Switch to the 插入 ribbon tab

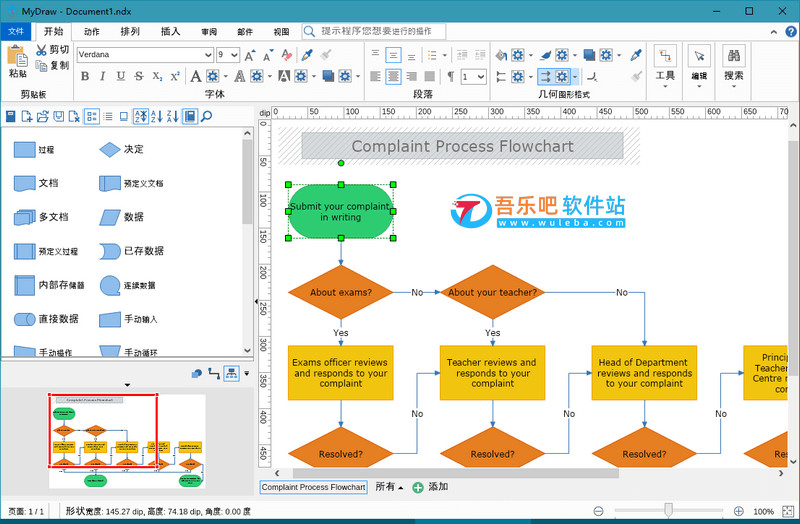[x=170, y=32]
